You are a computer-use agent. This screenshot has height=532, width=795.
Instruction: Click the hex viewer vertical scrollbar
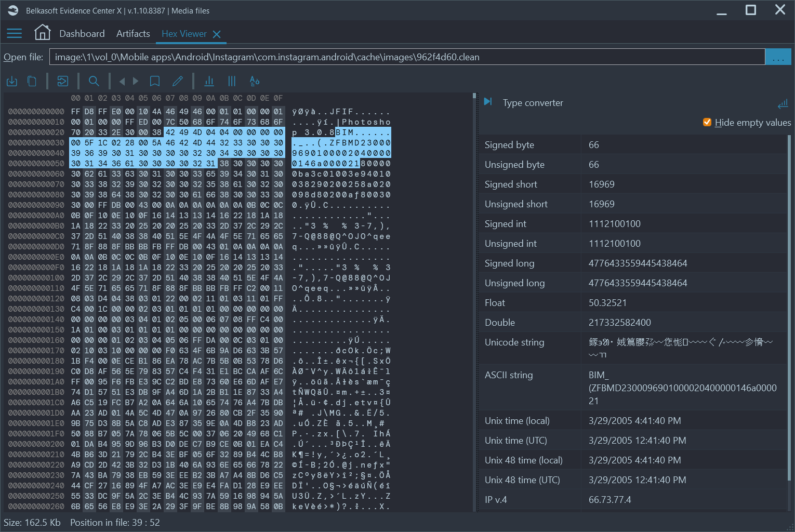tap(474, 301)
